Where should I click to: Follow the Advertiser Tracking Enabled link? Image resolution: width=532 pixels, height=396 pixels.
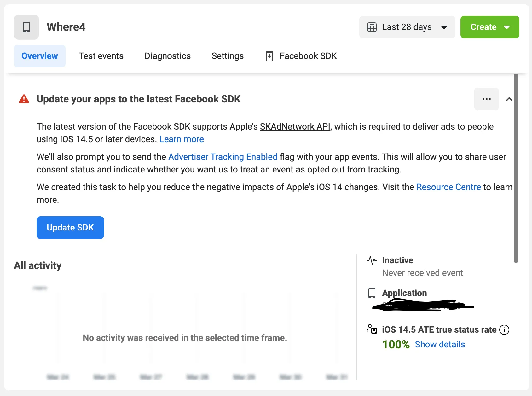223,157
